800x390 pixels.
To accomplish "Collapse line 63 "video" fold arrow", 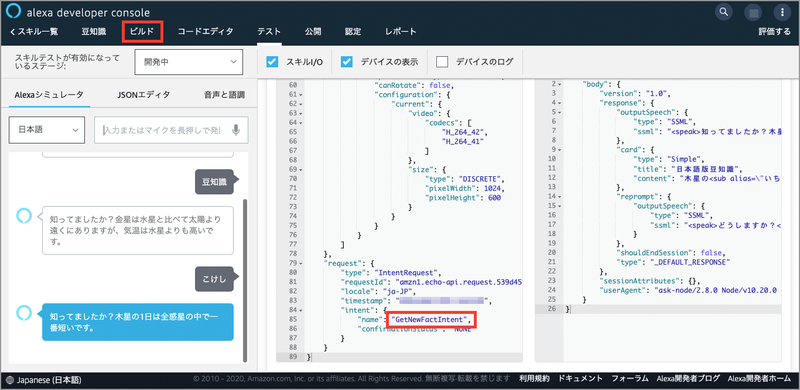I will tap(301, 113).
